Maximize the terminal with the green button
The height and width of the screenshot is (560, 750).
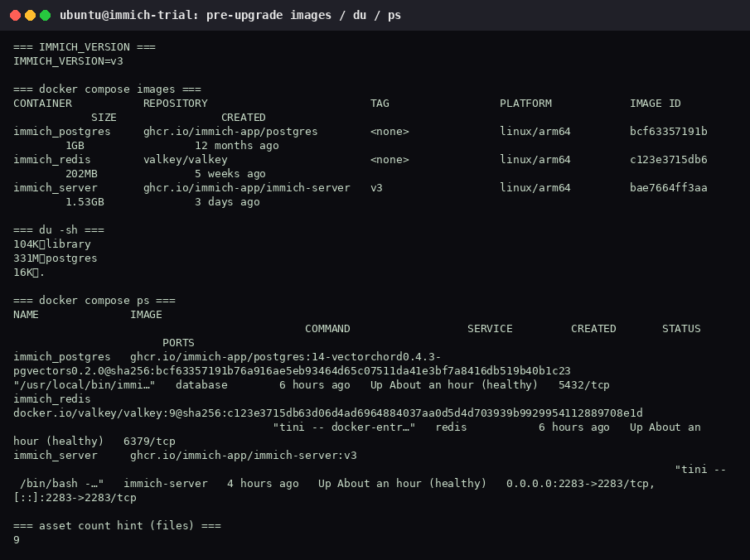point(46,15)
